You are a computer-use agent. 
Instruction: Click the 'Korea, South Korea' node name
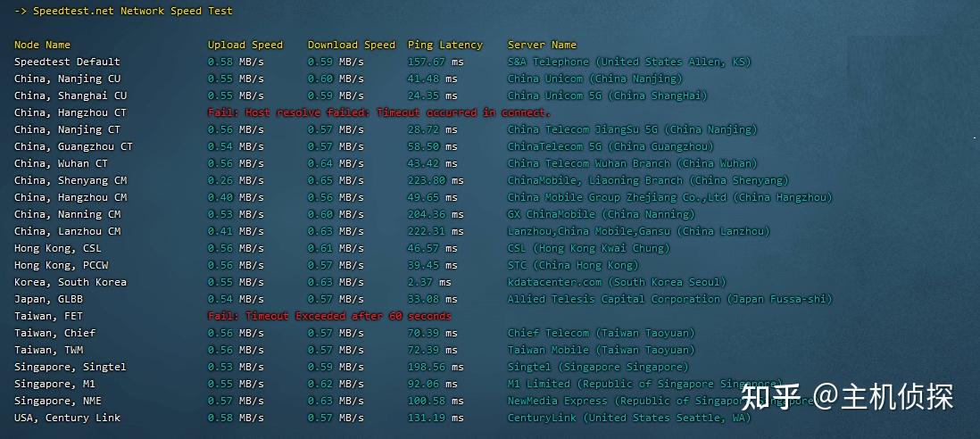coord(70,282)
